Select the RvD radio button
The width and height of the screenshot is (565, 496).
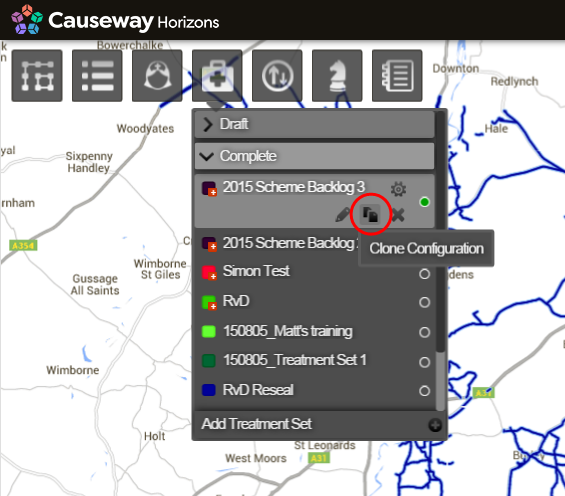(x=424, y=302)
